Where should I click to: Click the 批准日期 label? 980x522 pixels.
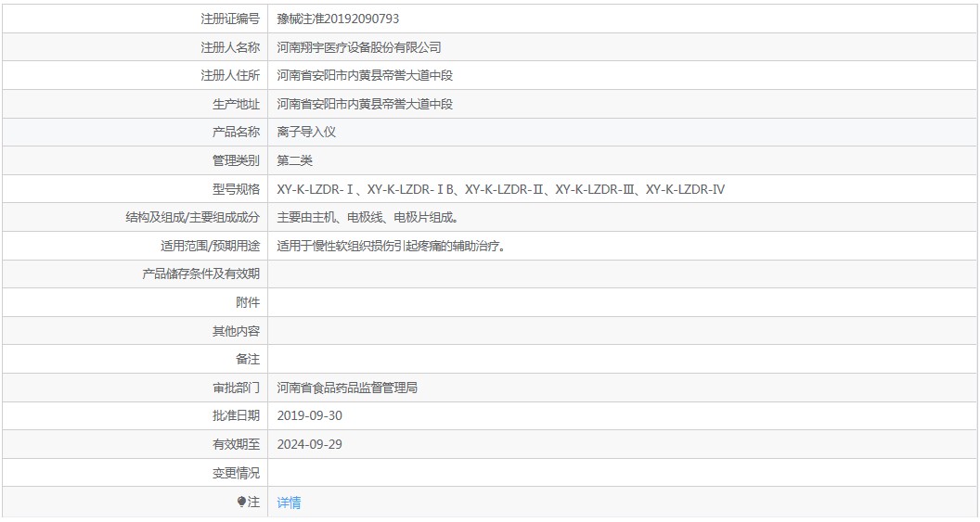click(236, 416)
